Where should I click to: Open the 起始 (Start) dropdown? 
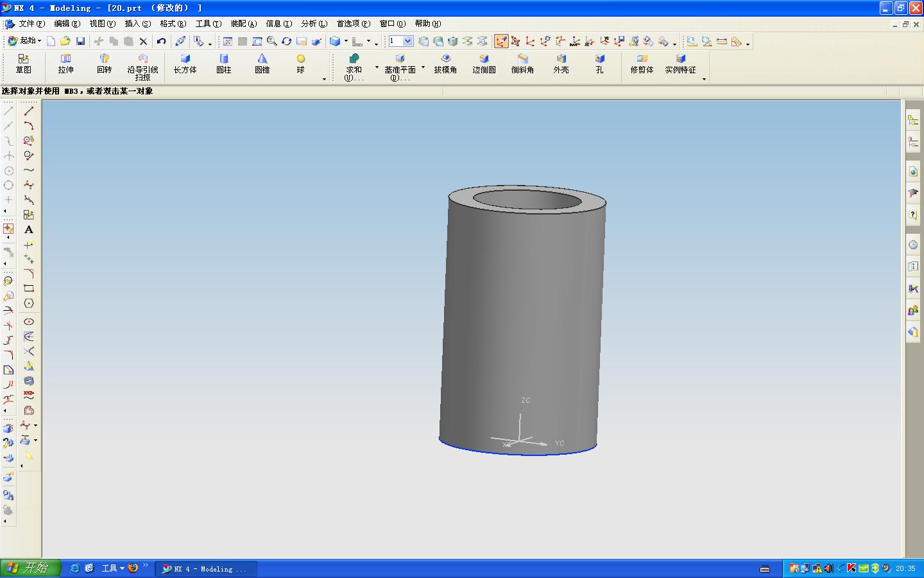pos(24,41)
